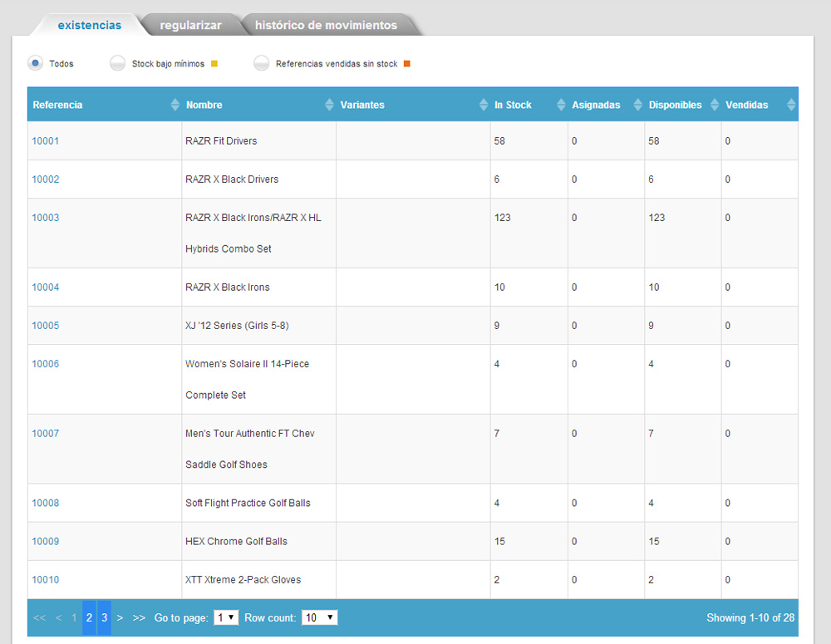
Task: Jump to first page double arrow
Action: [39, 617]
